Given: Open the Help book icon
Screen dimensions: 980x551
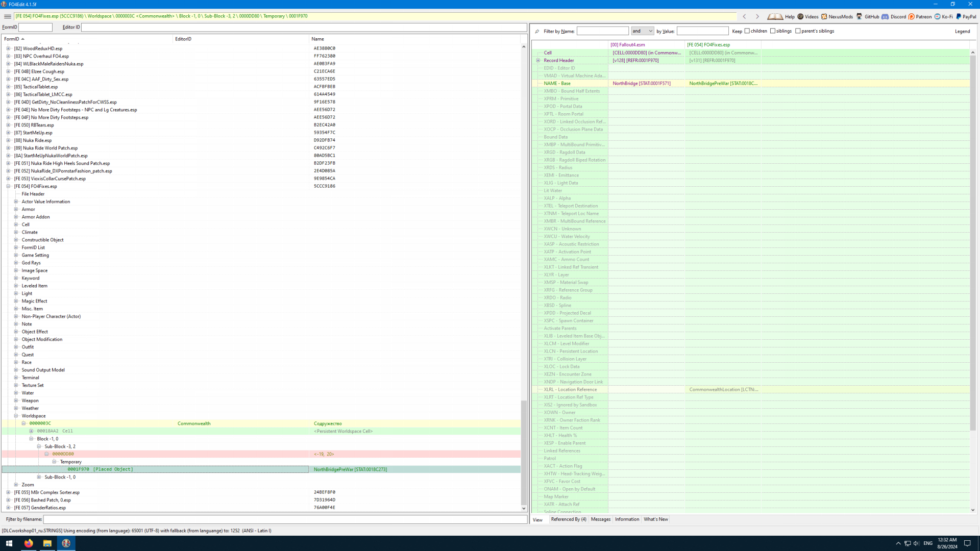Looking at the screenshot, I should pyautogui.click(x=775, y=16).
